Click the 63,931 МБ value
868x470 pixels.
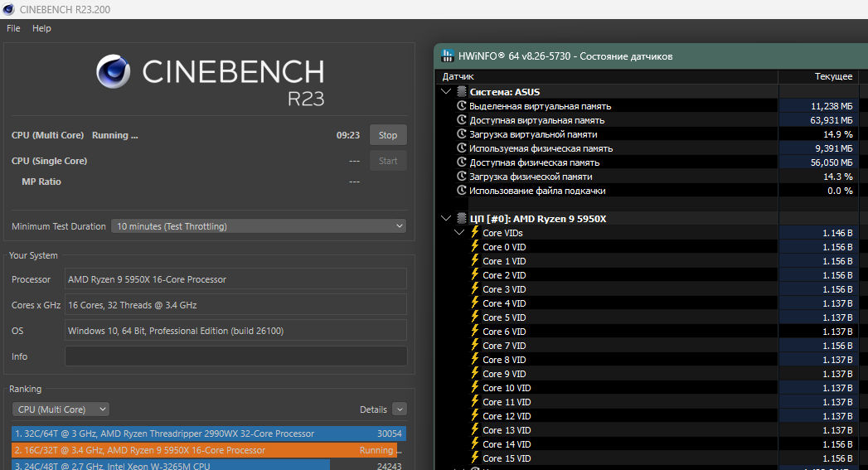coord(832,120)
